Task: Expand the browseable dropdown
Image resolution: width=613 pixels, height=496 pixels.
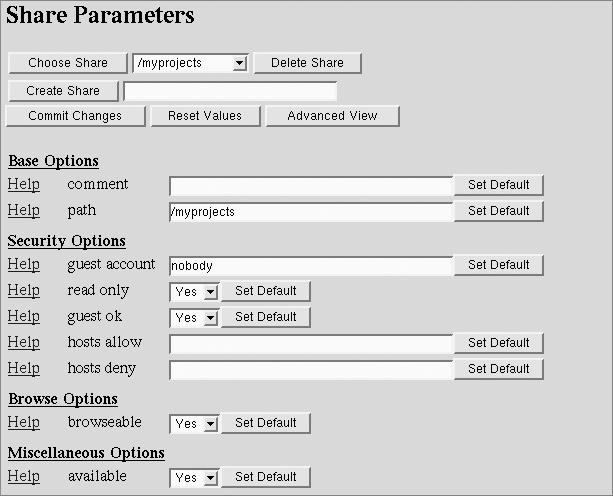Action: (194, 424)
